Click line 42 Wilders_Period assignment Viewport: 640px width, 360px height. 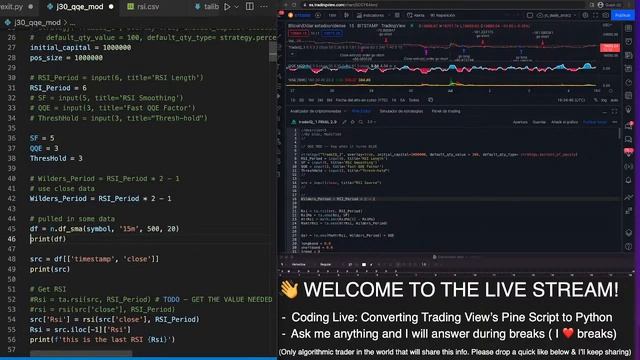pyautogui.click(x=100, y=198)
